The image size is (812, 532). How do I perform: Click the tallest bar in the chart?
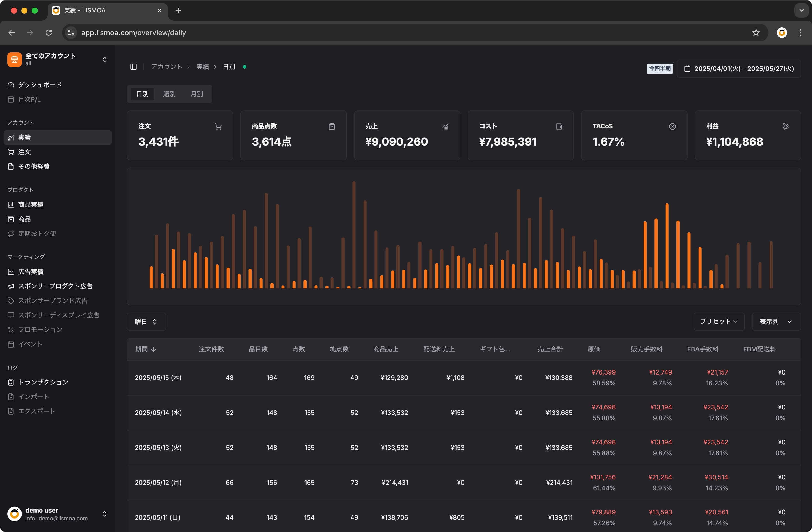(x=354, y=235)
